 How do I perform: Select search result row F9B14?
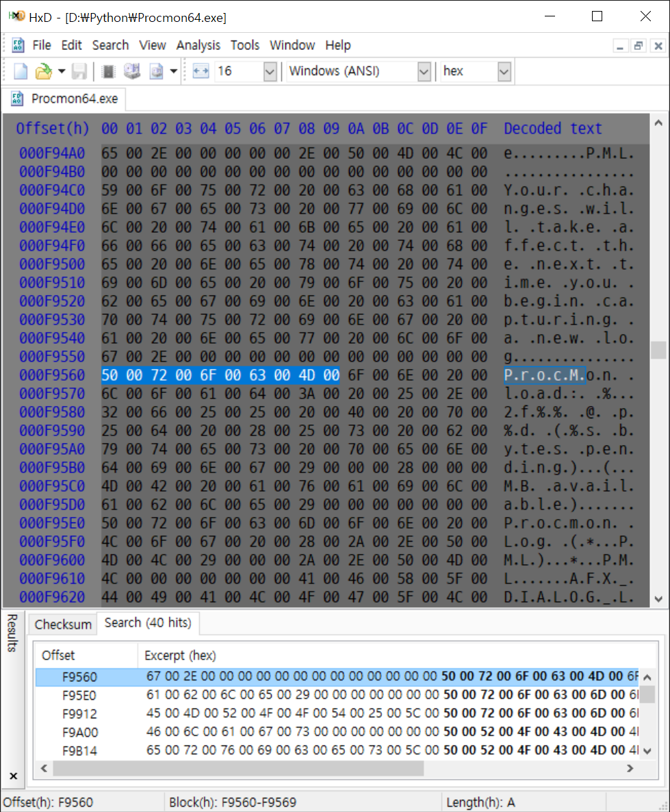coord(337,751)
